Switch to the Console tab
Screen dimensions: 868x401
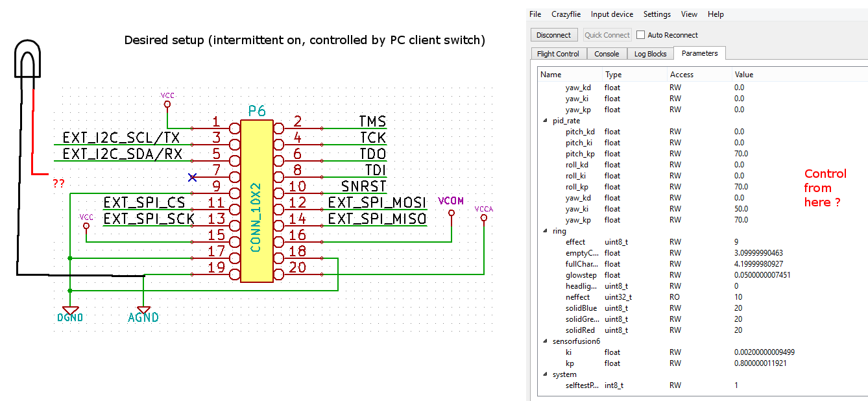click(607, 54)
